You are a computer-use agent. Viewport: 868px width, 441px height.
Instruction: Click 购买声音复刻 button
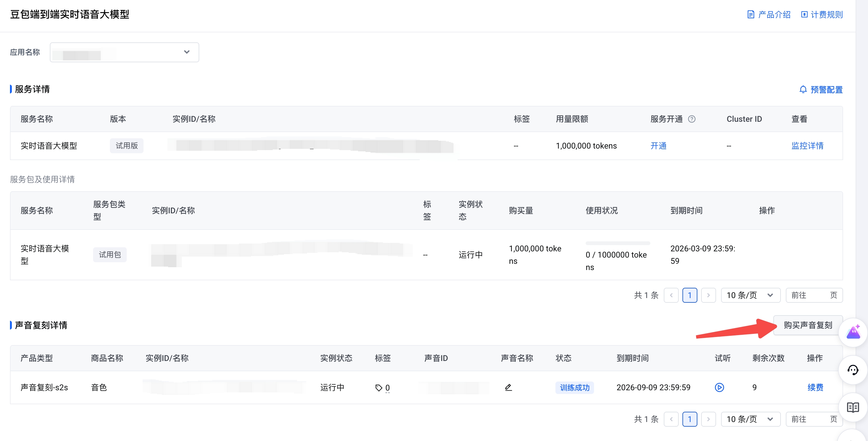click(808, 325)
